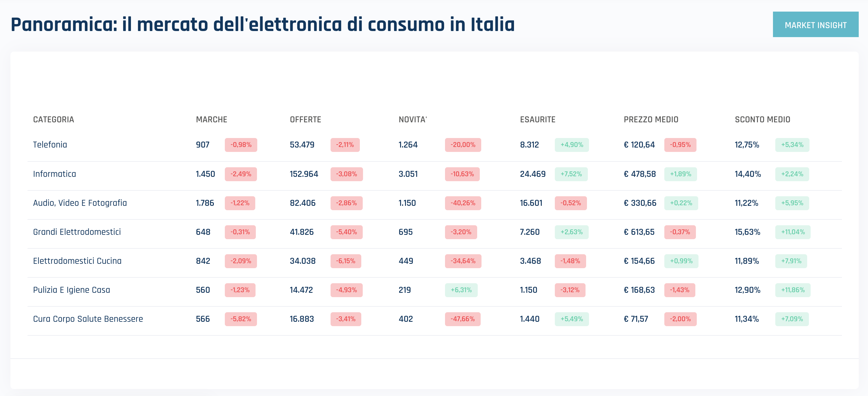868x396 pixels.
Task: Click the page title heading
Action: pos(262,25)
